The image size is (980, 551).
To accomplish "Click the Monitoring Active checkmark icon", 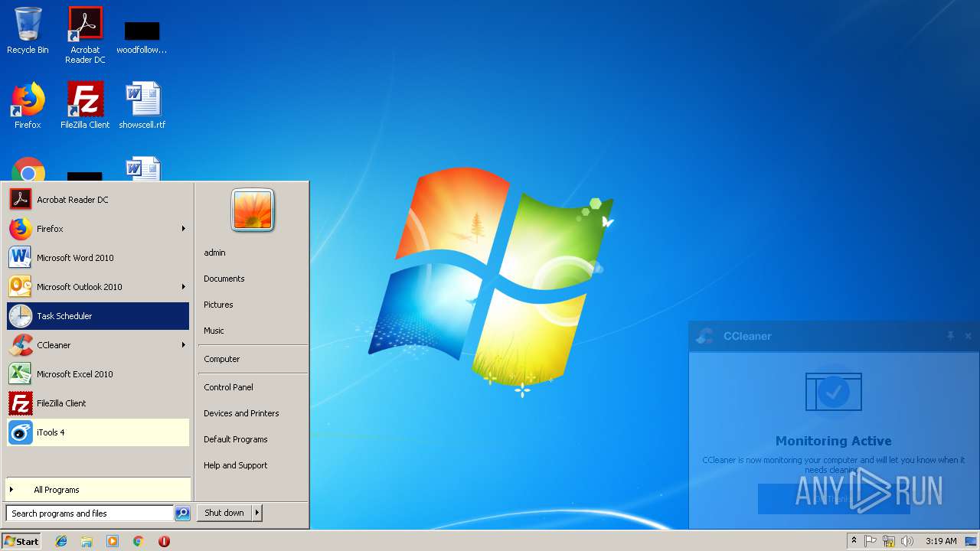I will (834, 392).
